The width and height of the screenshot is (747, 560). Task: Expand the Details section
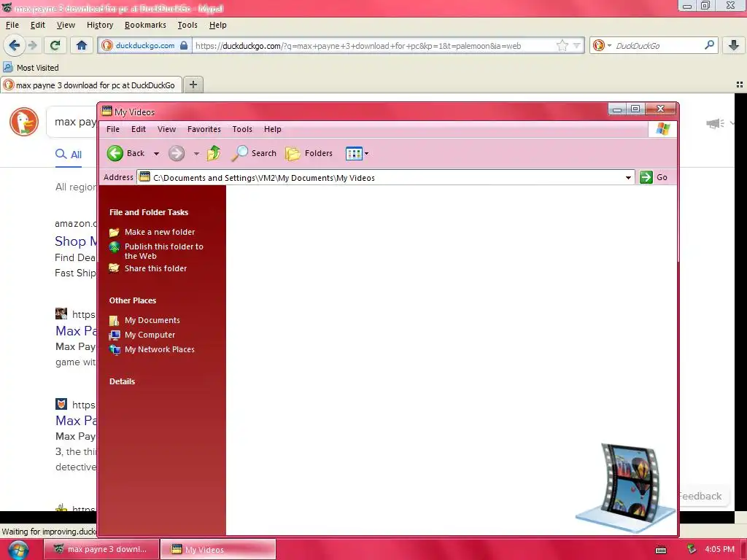click(x=122, y=381)
